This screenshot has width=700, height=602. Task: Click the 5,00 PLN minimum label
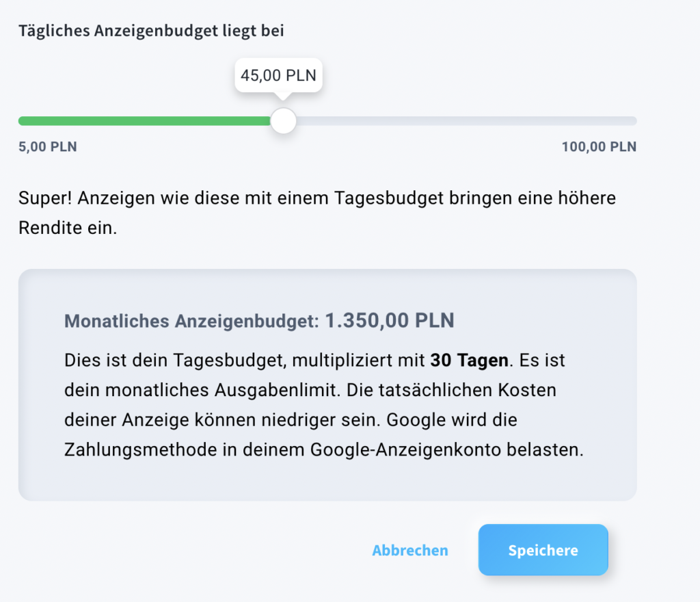[48, 146]
